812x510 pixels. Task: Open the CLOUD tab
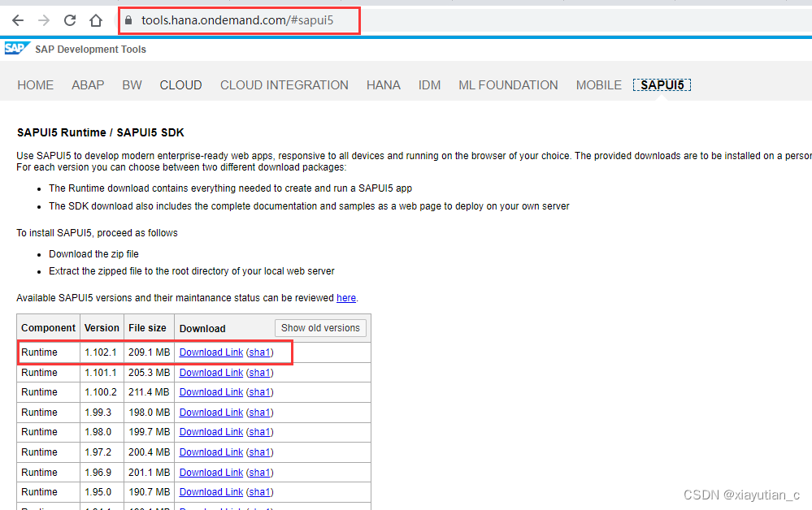[x=180, y=84]
